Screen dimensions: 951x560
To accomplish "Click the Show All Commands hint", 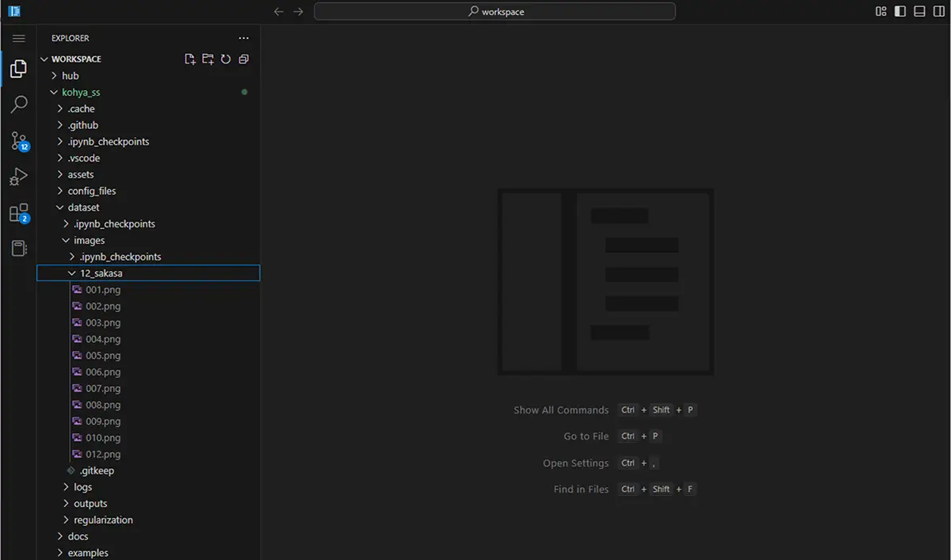I will tap(561, 410).
